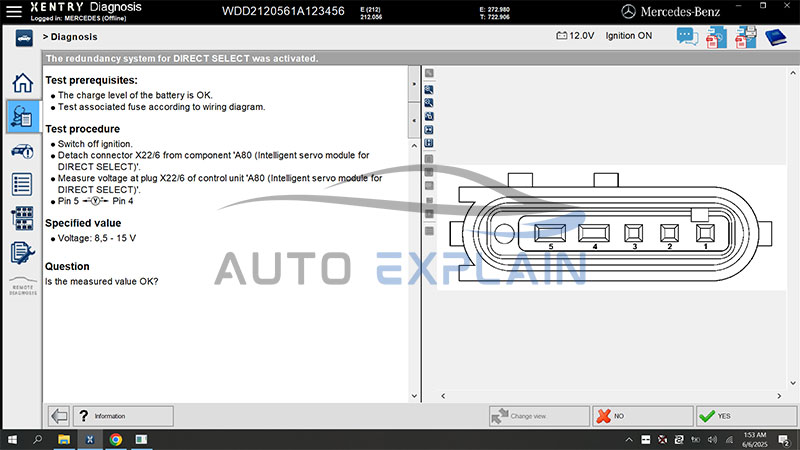The height and width of the screenshot is (450, 800).
Task: Click the VIN WDD2120561A123456
Action: (283, 11)
